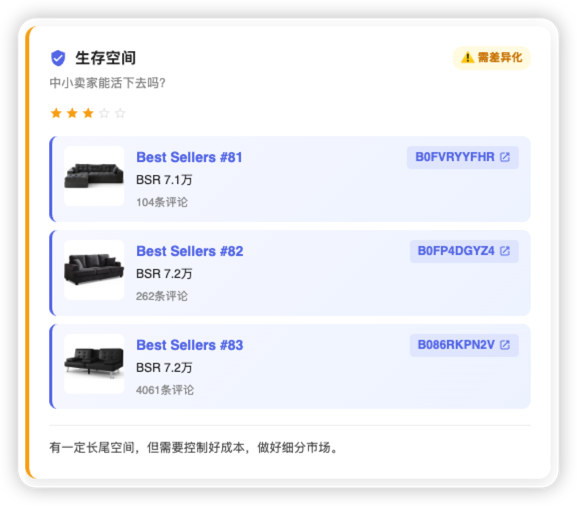Open external link icon for B0FP4DGYZ4

pyautogui.click(x=505, y=251)
